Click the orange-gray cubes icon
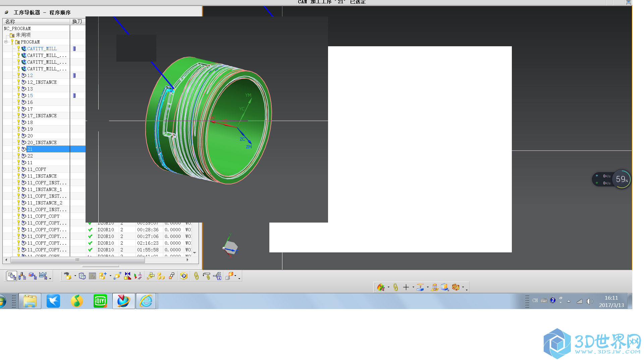The image size is (644, 362). click(x=229, y=276)
